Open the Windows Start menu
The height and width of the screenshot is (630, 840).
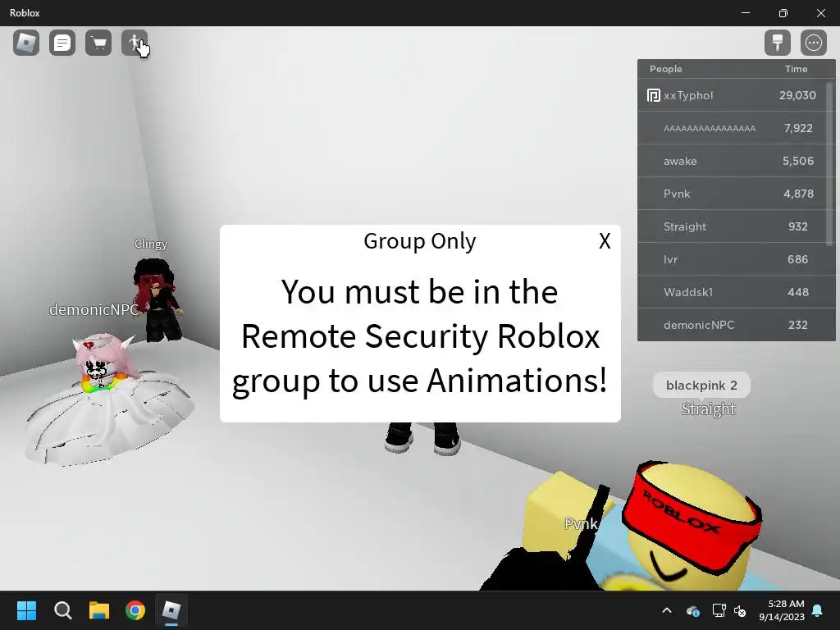point(26,610)
